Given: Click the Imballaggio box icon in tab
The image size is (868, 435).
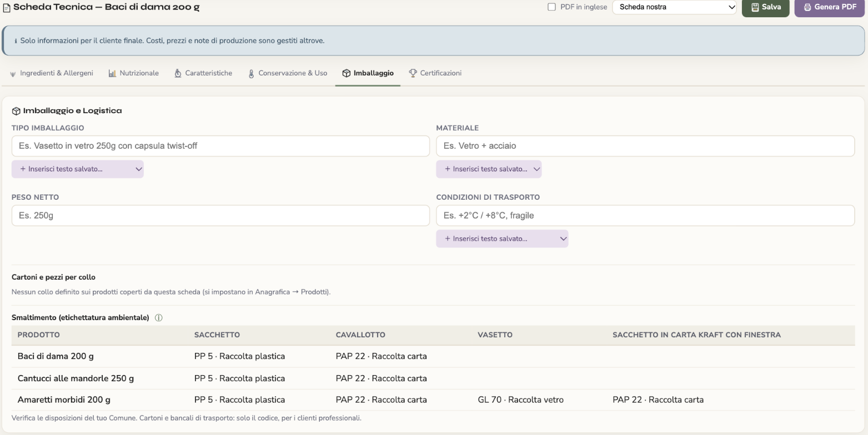Looking at the screenshot, I should pyautogui.click(x=347, y=73).
